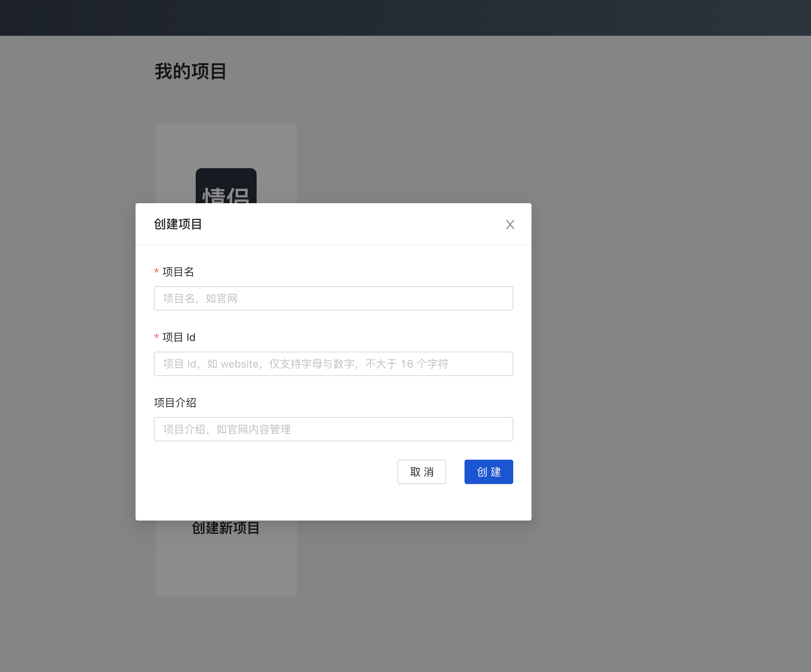Click the 项目名 field label

pos(178,272)
